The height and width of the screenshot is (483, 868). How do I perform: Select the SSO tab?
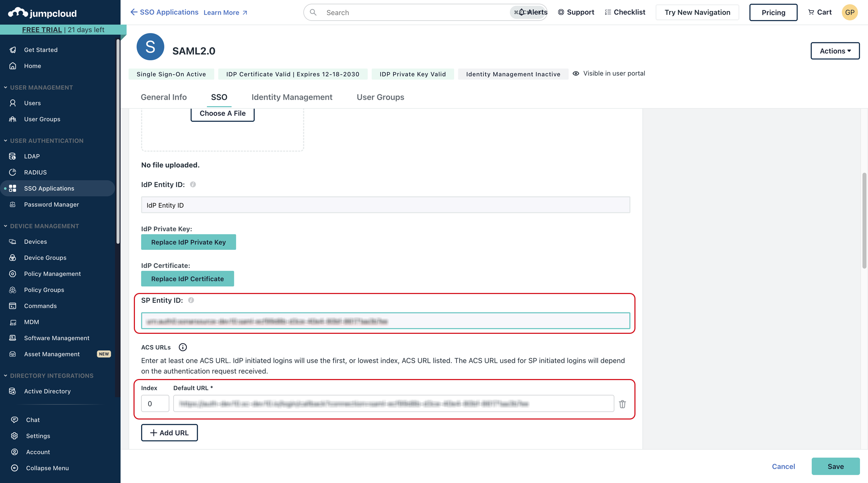219,97
